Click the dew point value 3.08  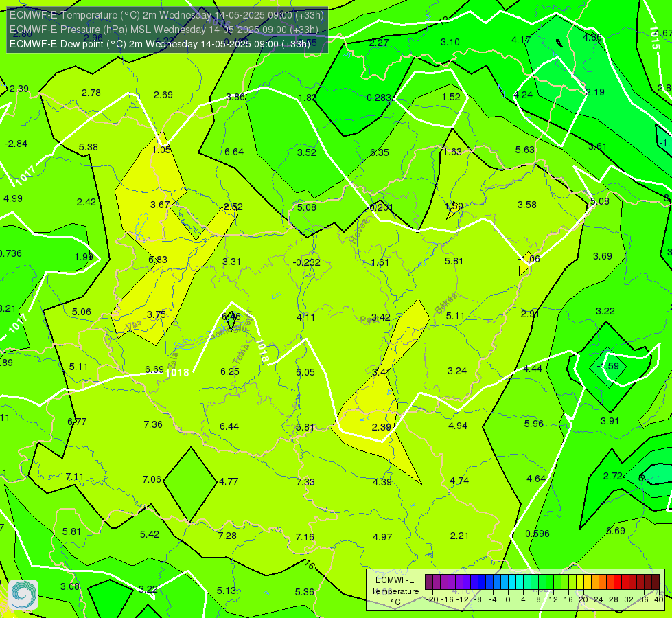click(x=70, y=586)
